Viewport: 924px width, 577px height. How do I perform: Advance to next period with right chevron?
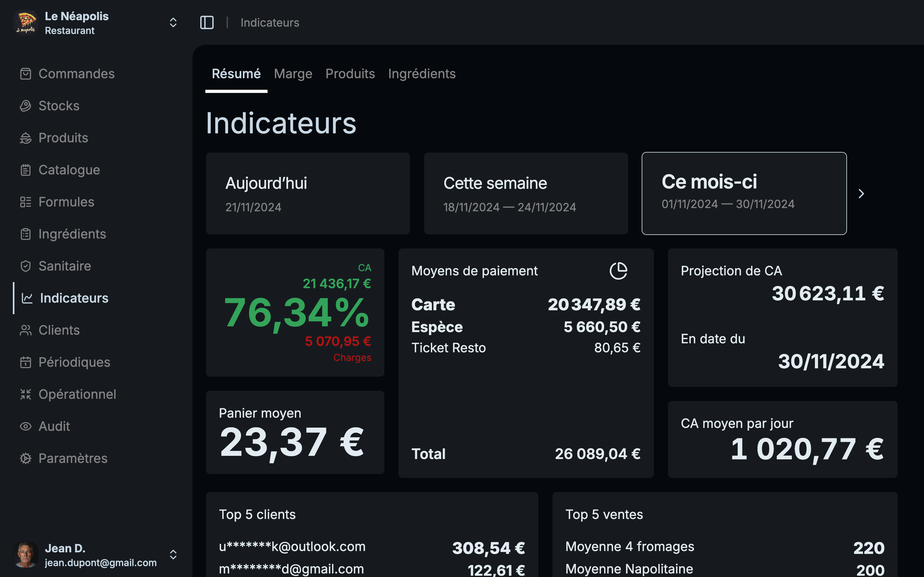[x=861, y=194]
